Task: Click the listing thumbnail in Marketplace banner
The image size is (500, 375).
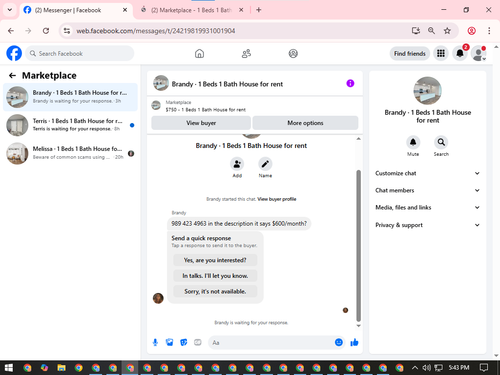Action: coord(156,106)
